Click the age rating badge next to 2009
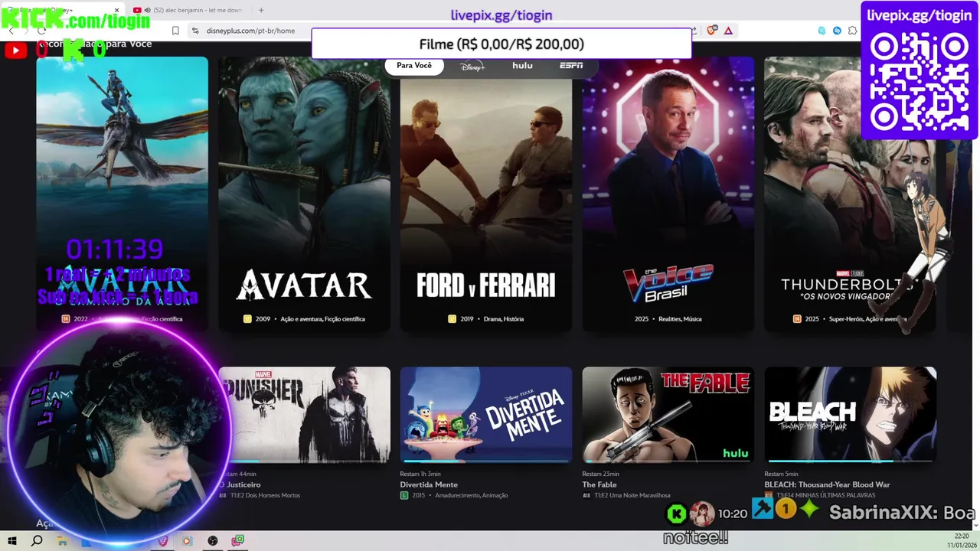980x551 pixels. (247, 318)
